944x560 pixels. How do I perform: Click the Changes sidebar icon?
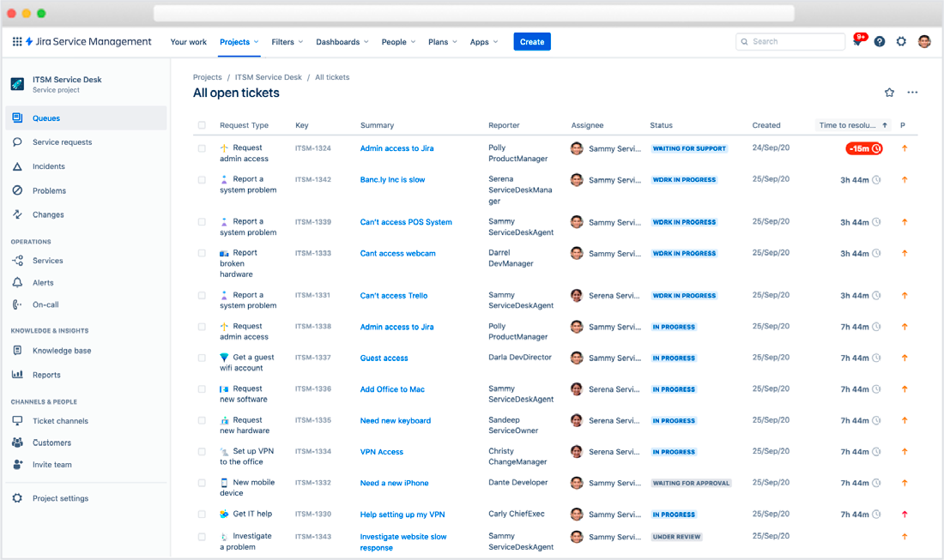click(17, 214)
